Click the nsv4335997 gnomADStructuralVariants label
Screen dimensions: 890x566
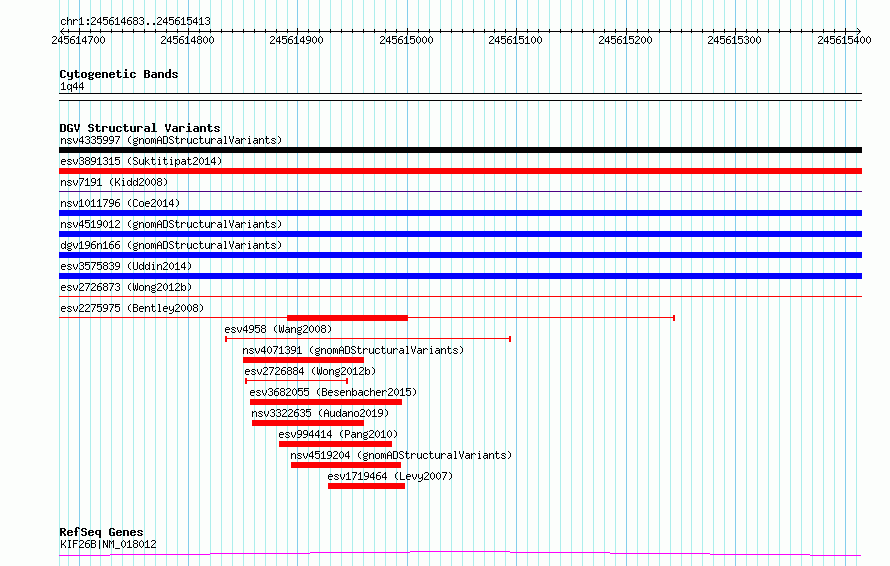coord(171,140)
